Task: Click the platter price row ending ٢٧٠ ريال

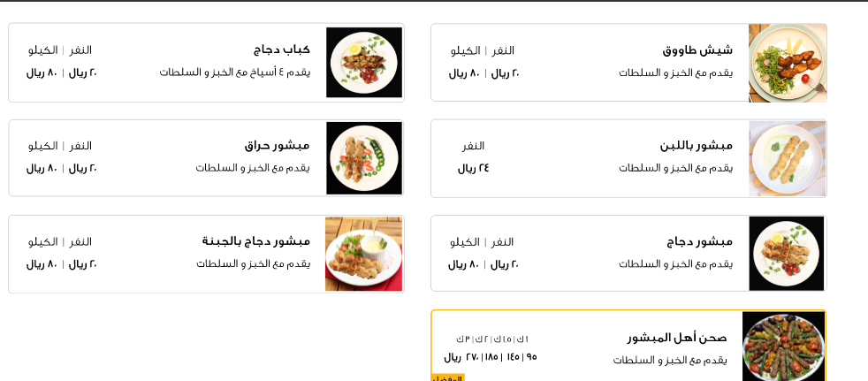Action: click(x=491, y=358)
